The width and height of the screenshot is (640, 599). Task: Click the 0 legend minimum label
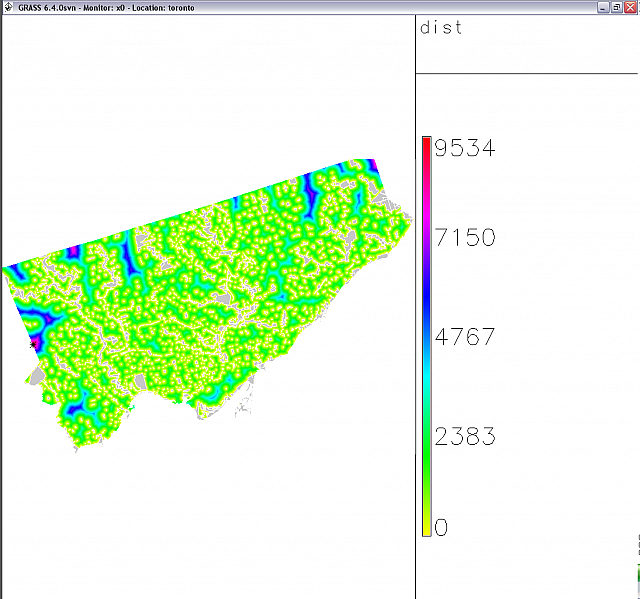click(x=442, y=527)
